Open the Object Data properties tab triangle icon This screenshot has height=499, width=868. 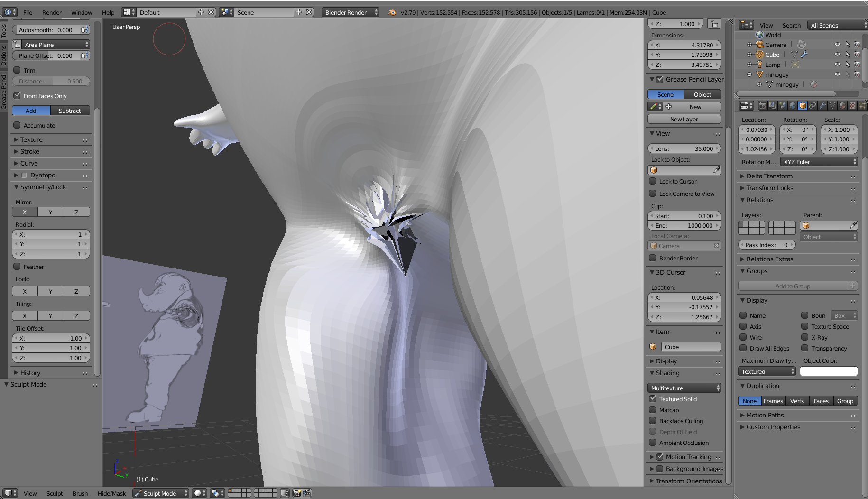[832, 106]
